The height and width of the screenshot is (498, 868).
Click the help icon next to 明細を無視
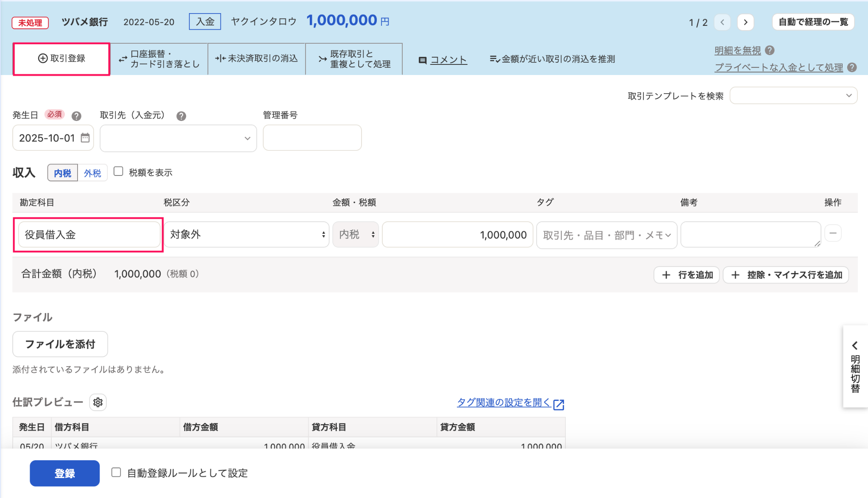770,50
